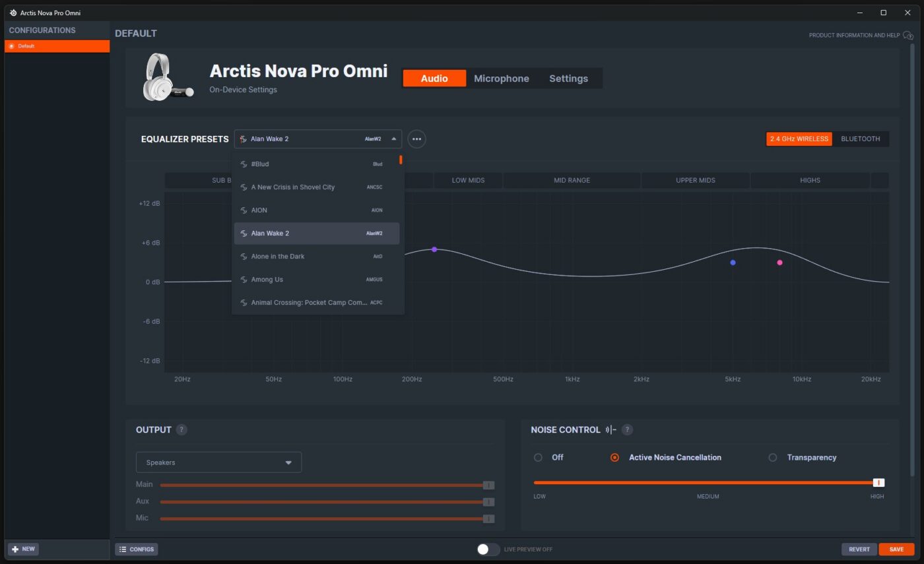Screen dimensions: 924x564
Task: Click the SteelSeries logo in title bar
Action: coord(13,13)
